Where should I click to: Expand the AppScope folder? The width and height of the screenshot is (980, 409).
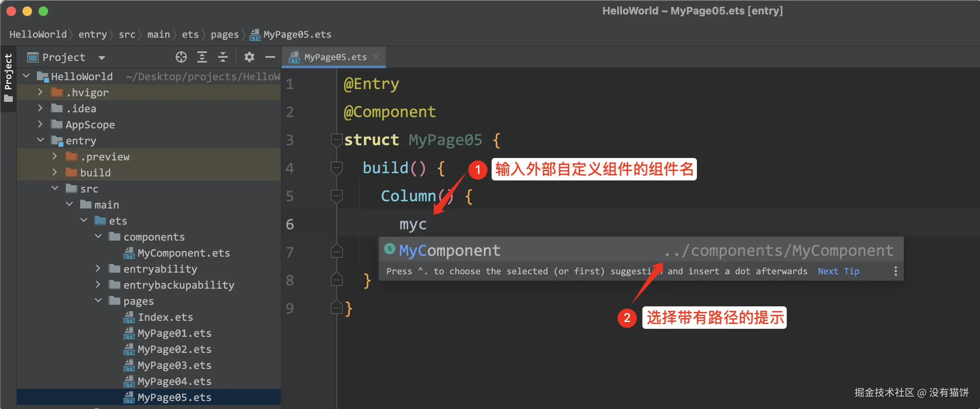coord(40,124)
